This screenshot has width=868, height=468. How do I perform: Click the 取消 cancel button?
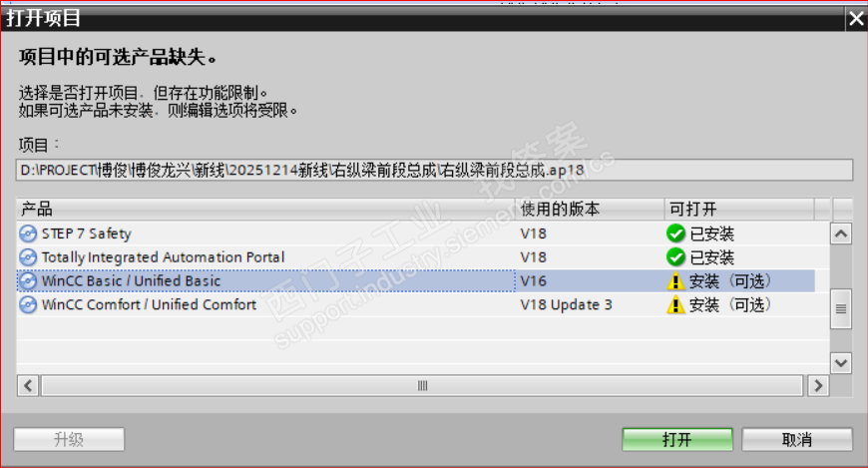point(796,440)
